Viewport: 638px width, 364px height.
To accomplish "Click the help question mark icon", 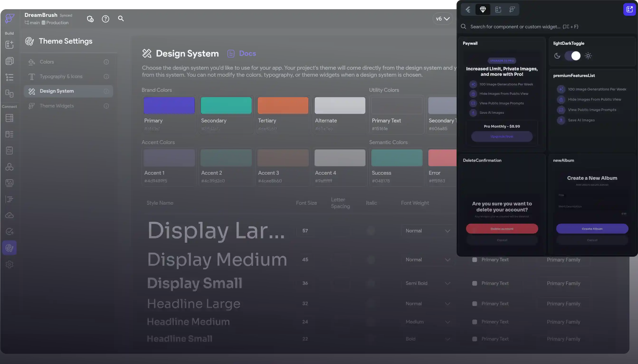I will pos(105,19).
